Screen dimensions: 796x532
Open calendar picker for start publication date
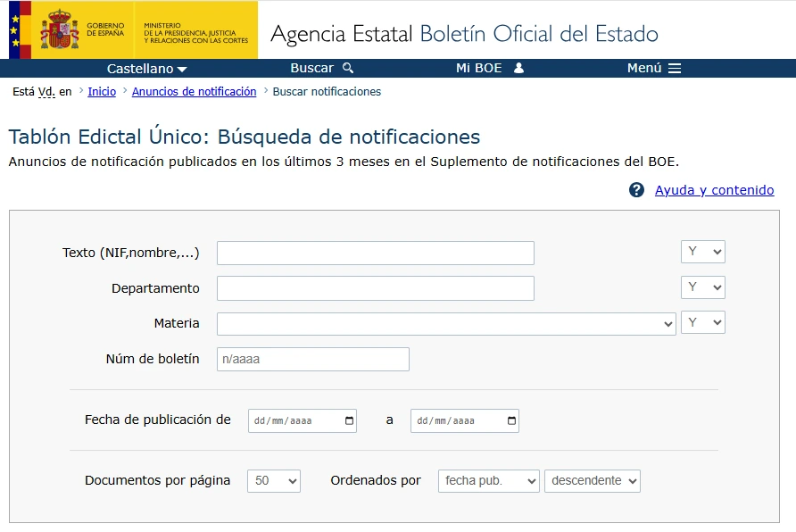[349, 420]
